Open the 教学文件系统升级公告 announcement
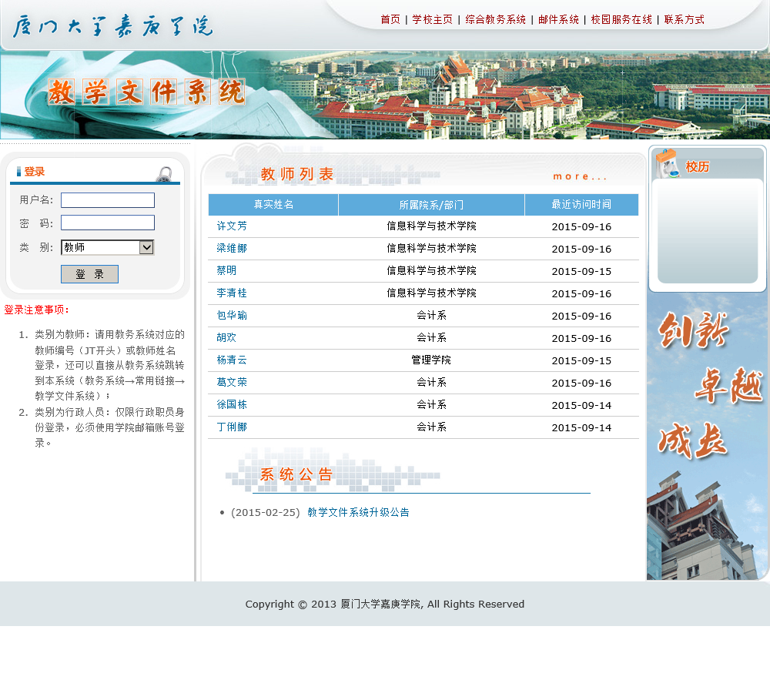The height and width of the screenshot is (700, 770). tap(358, 512)
